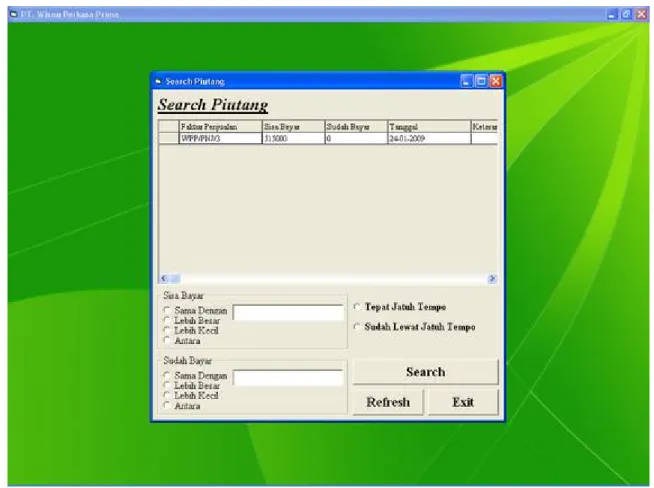Close the PT. Wisnu Perkasa Prima main window
Viewport: 654px width, 488px height.
point(641,15)
